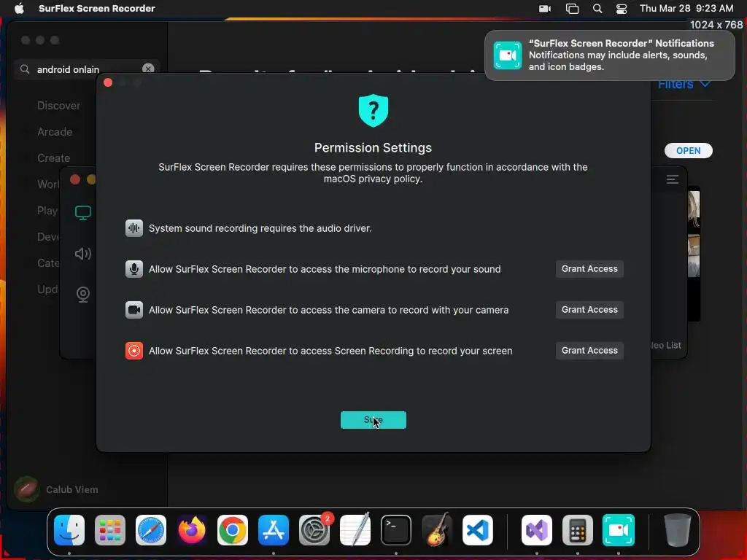Grant Access for the camera permission
The width and height of the screenshot is (747, 560).
pos(589,309)
